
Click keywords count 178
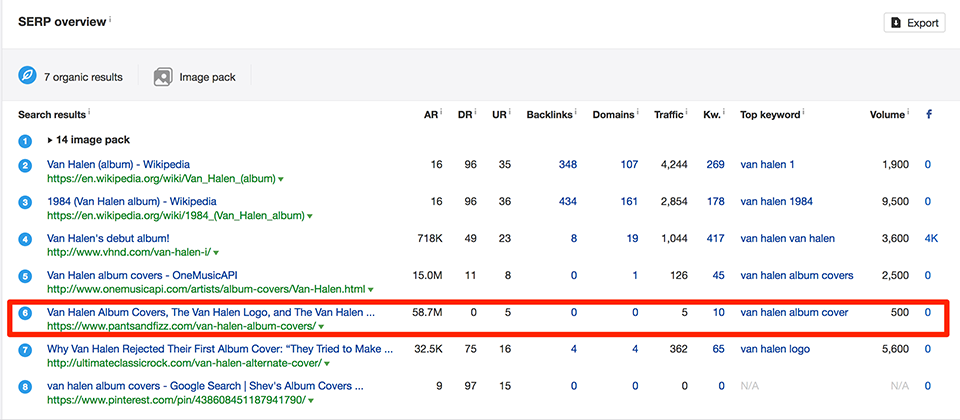[715, 201]
